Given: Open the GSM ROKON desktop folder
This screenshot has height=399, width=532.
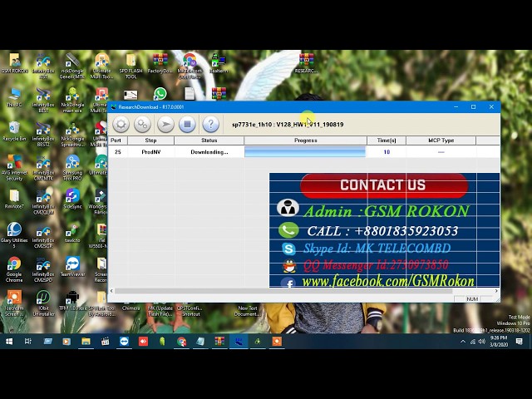Looking at the screenshot, I should tap(14, 63).
